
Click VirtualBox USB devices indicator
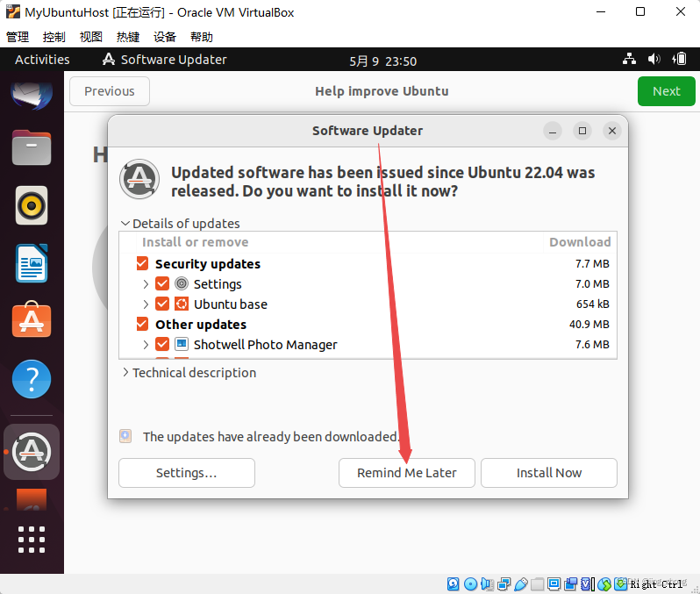click(x=520, y=583)
